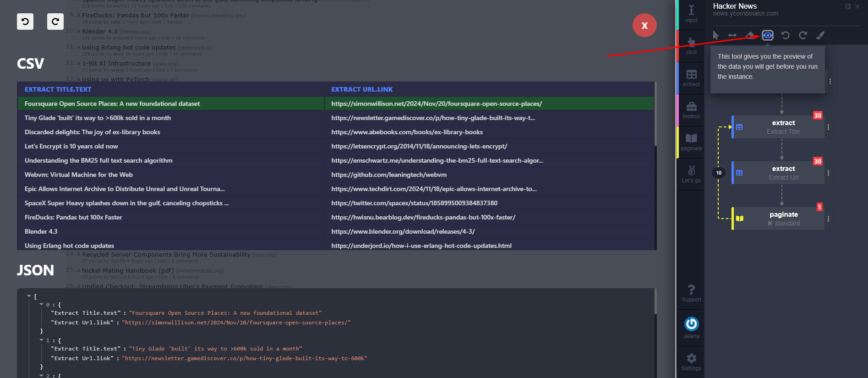Image resolution: width=868 pixels, height=378 pixels.
Task: Click the github.com/leaningtech/webvm URL cell
Action: tap(489, 175)
